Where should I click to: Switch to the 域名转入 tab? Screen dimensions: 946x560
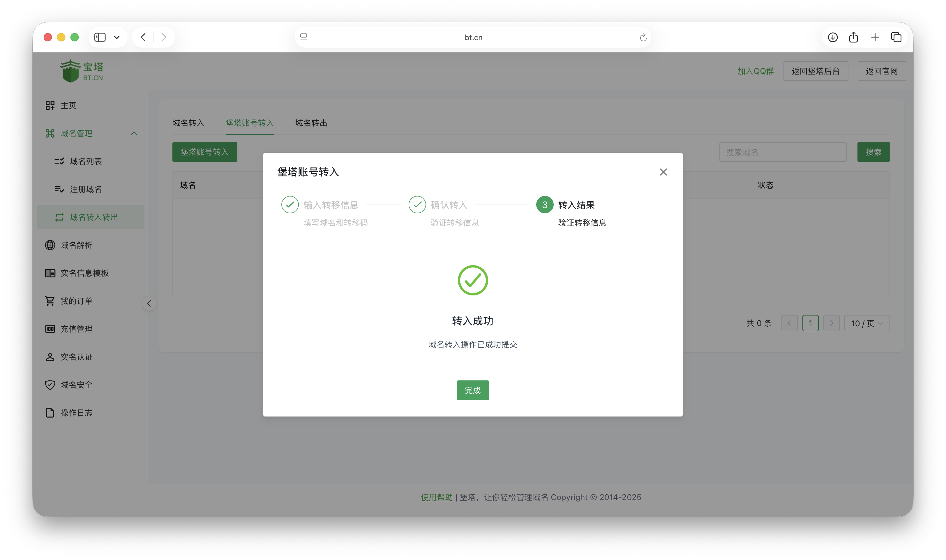[x=188, y=123]
